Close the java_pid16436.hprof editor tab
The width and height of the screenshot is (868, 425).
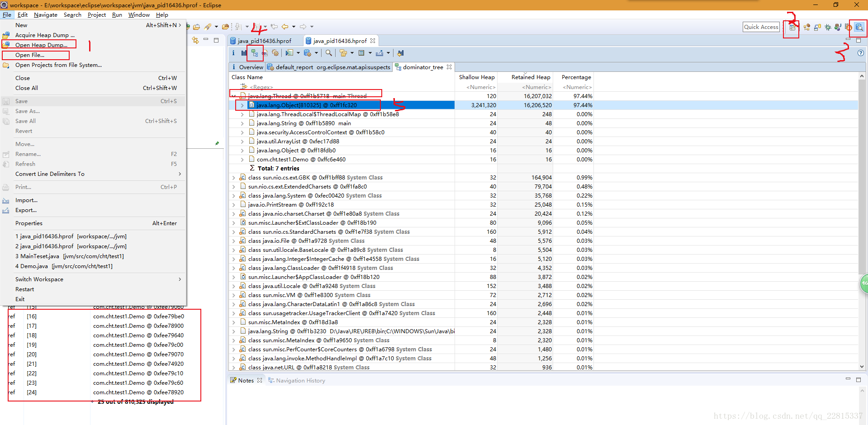coord(373,41)
